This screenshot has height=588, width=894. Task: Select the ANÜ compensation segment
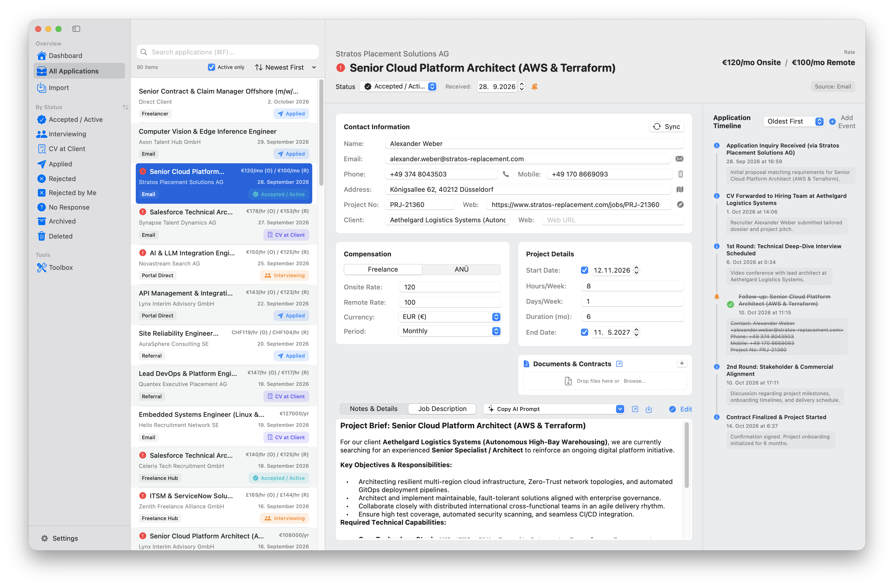pyautogui.click(x=461, y=269)
